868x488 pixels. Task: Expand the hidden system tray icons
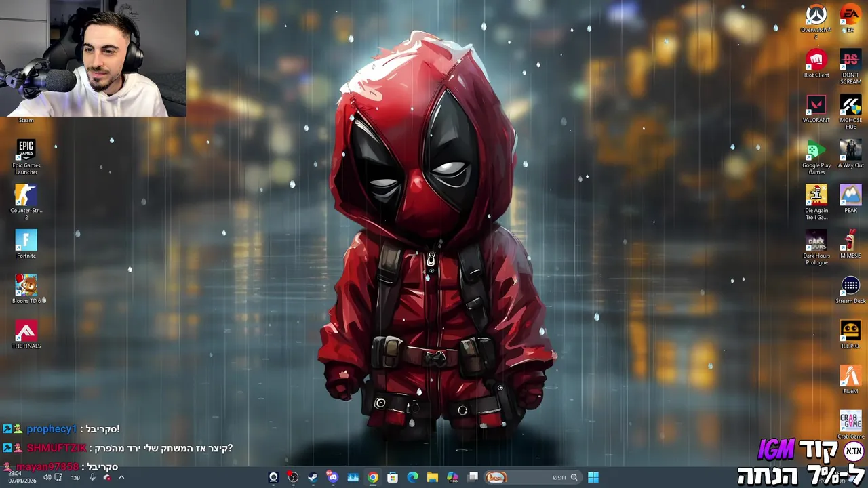tap(121, 477)
